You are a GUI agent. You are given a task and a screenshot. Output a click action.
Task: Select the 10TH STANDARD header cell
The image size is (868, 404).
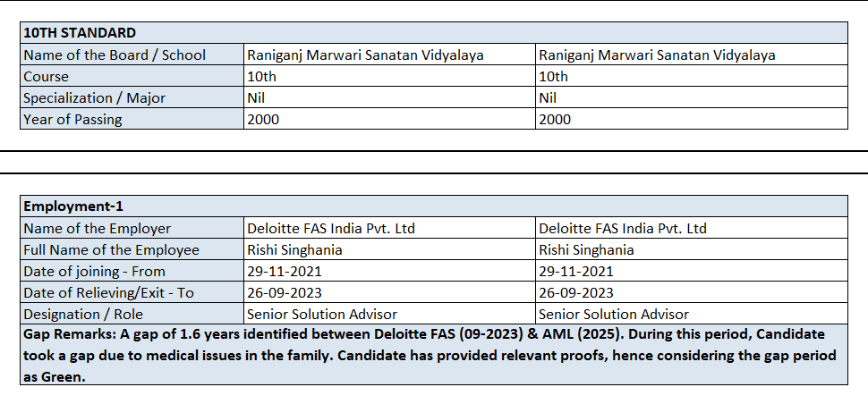pos(80,33)
